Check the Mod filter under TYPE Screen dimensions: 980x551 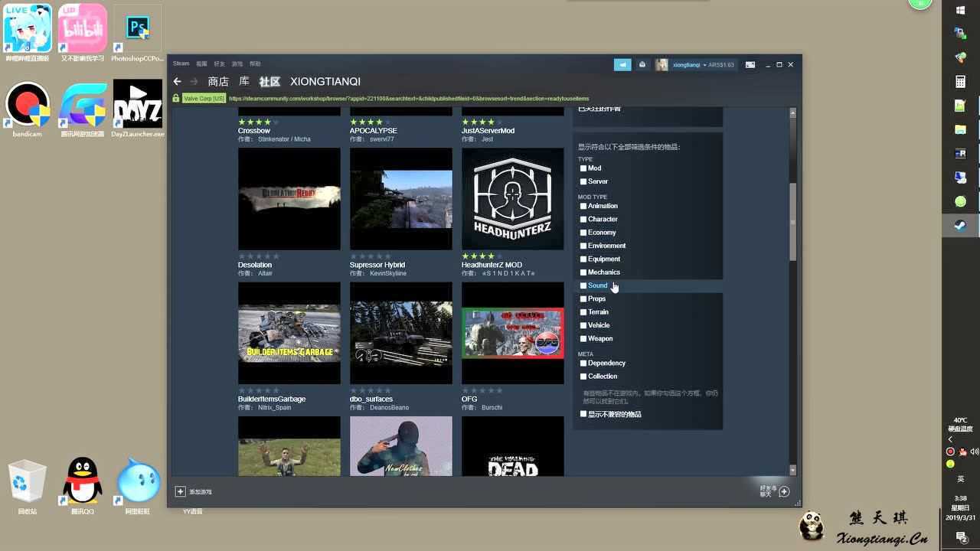[583, 168]
